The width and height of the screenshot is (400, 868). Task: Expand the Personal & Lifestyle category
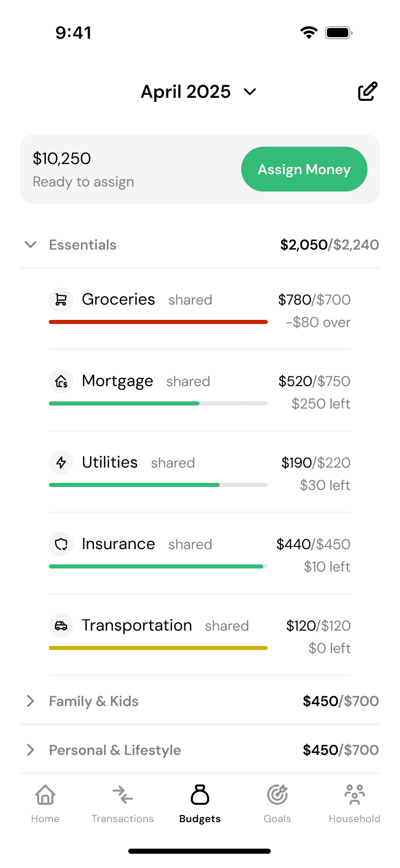(x=31, y=750)
